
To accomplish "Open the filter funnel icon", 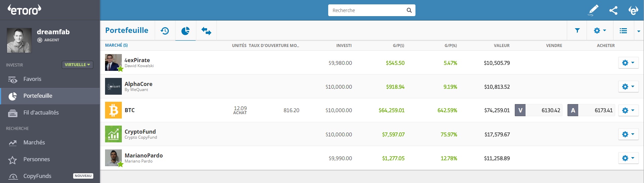I will pos(577,31).
